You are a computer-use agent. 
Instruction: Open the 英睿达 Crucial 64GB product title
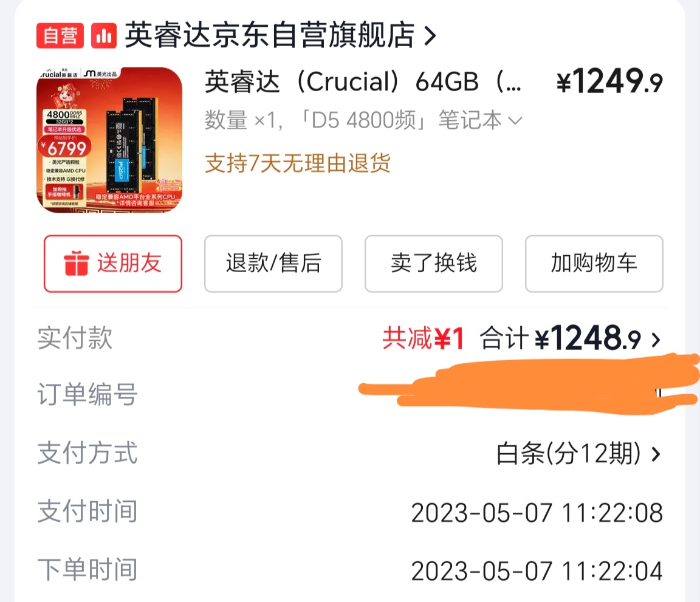[363, 82]
